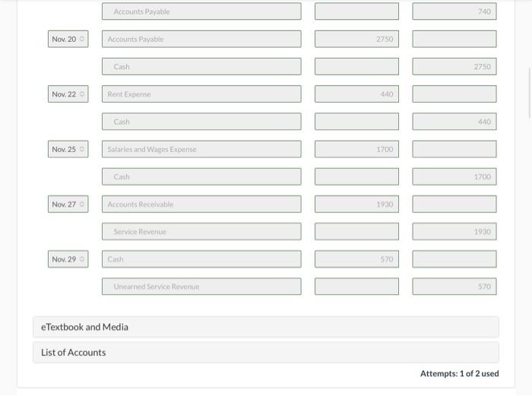Click the debit amount field showing 440
Image resolution: width=532 pixels, height=396 pixels.
(x=356, y=94)
